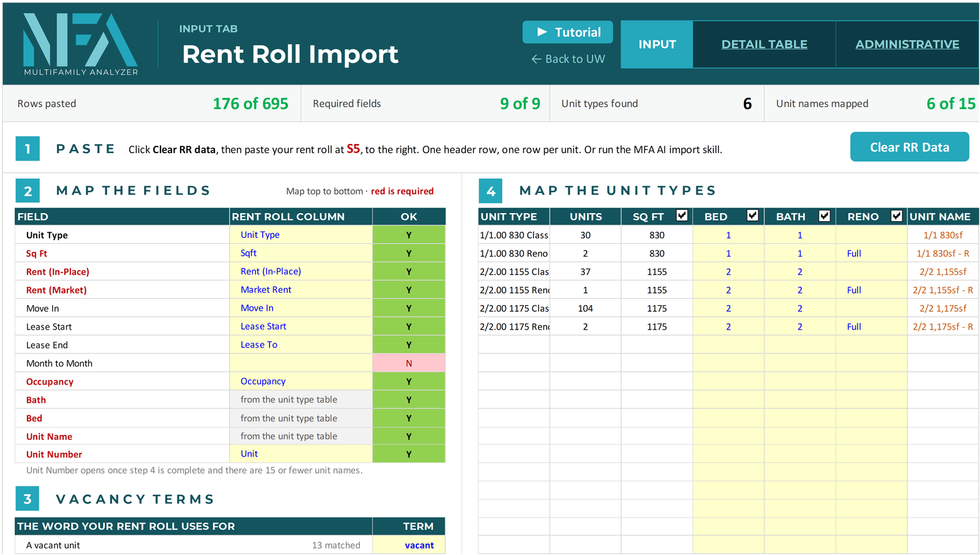Viewport: 980px width, 555px height.
Task: Click units count '104'
Action: tap(585, 308)
